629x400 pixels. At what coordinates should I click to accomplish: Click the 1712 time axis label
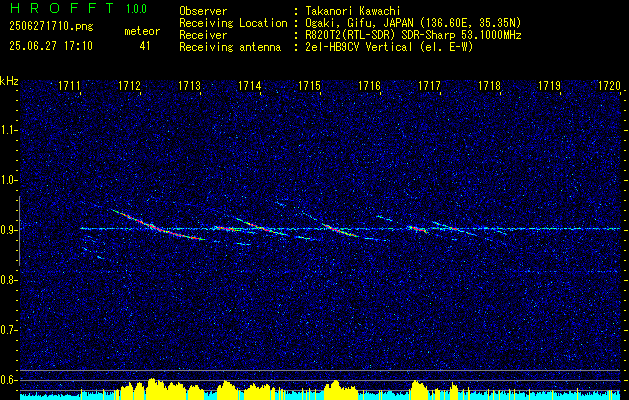coord(130,85)
